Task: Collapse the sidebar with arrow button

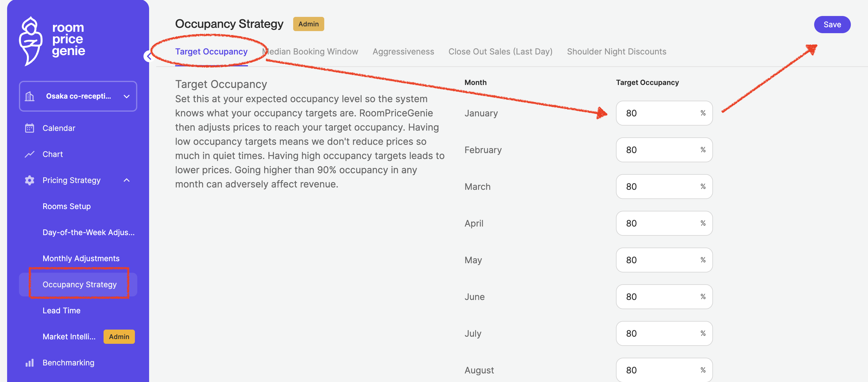Action: pos(149,56)
